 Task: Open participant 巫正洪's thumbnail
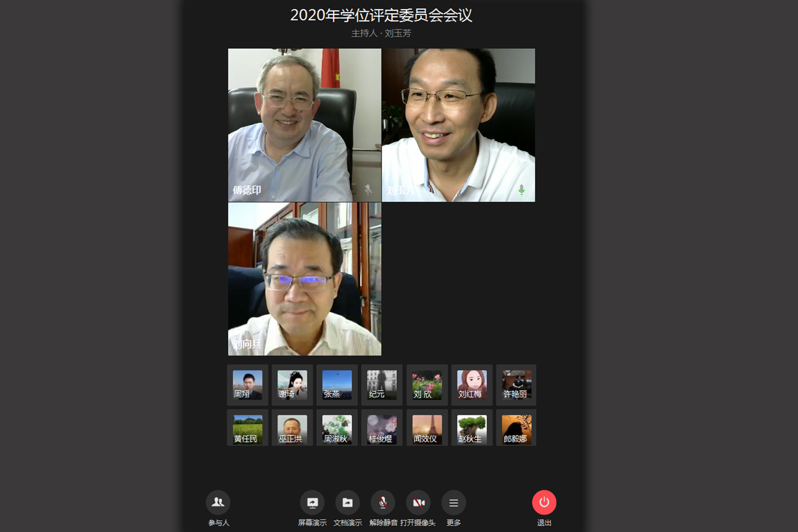(x=292, y=429)
